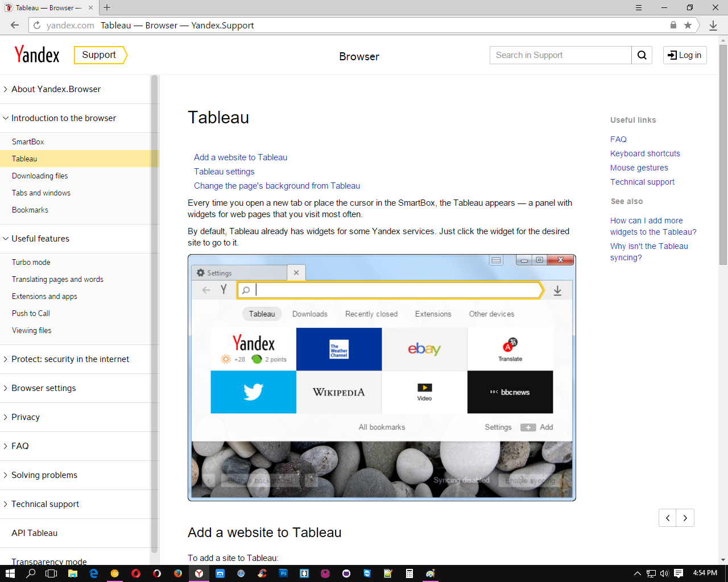This screenshot has width=728, height=582.
Task: Open How can I add more widgets link
Action: (653, 226)
